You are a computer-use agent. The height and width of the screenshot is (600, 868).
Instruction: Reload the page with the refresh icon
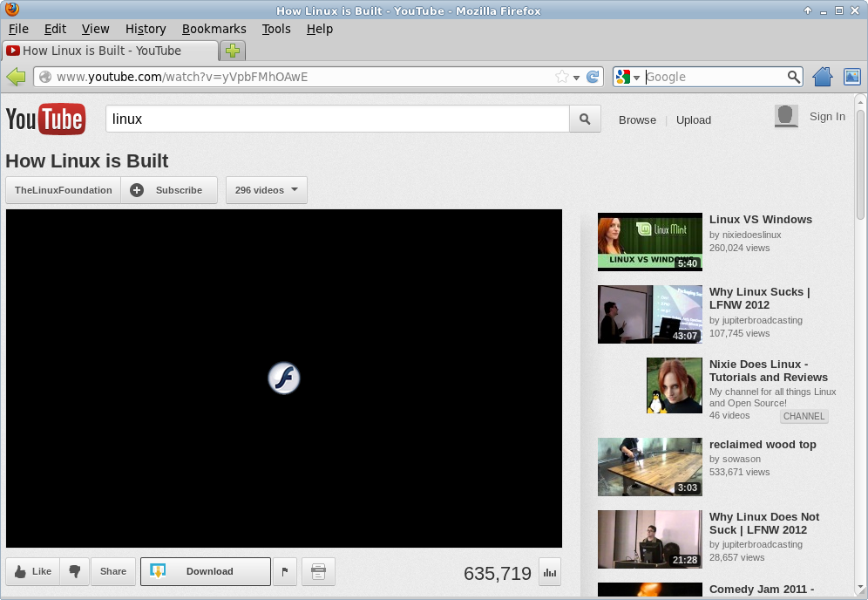[x=593, y=77]
